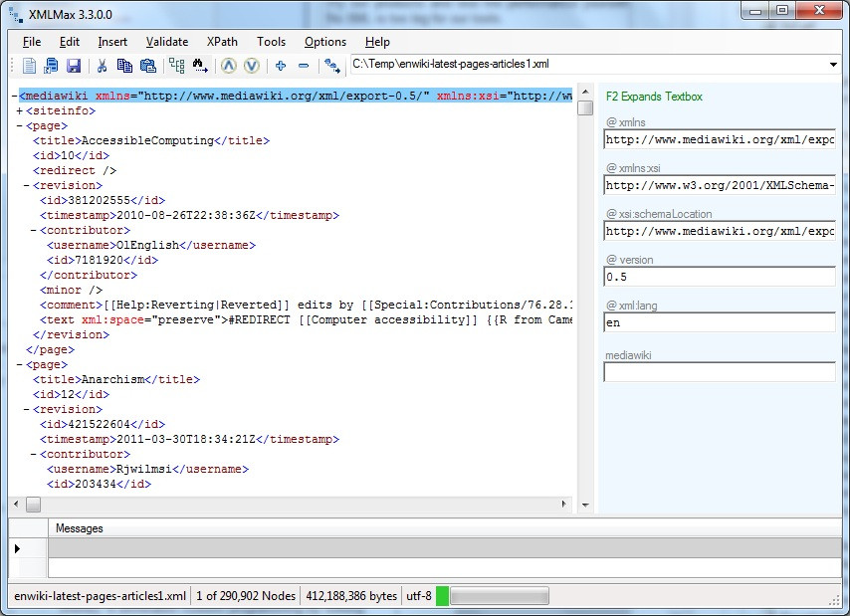Select the comment Help:Reverting line

tap(307, 306)
